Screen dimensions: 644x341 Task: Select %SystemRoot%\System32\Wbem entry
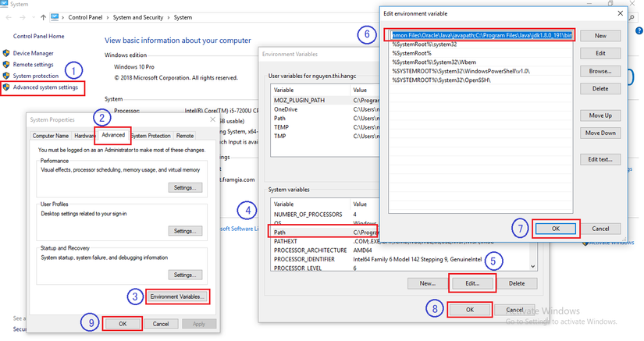[481, 62]
